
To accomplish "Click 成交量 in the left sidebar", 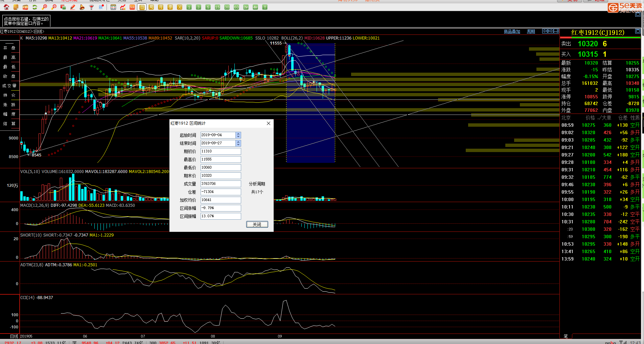I will click(9, 86).
